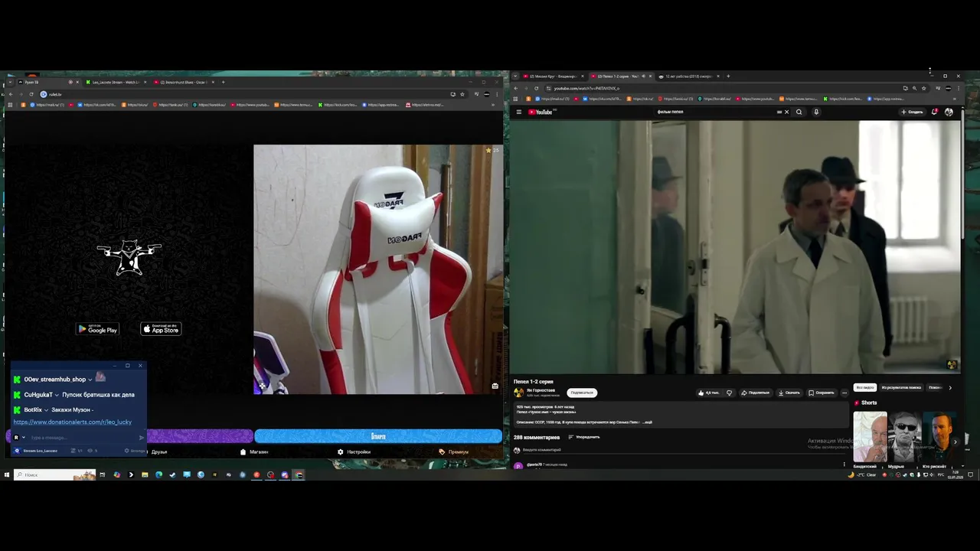Send chat message with the arrow icon
This screenshot has width=980, height=551.
[x=142, y=438]
